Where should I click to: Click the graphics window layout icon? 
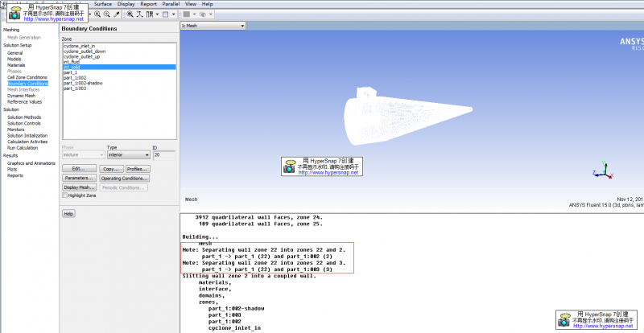(x=166, y=14)
